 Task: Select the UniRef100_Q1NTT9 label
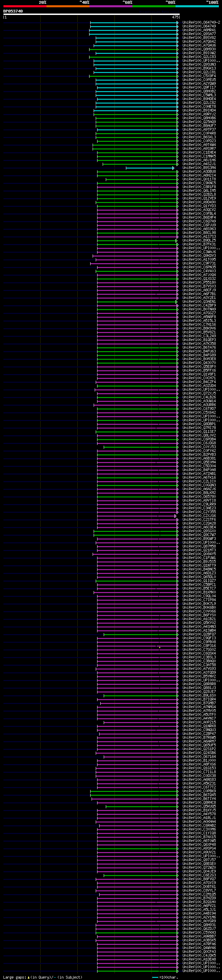click(199, 565)
